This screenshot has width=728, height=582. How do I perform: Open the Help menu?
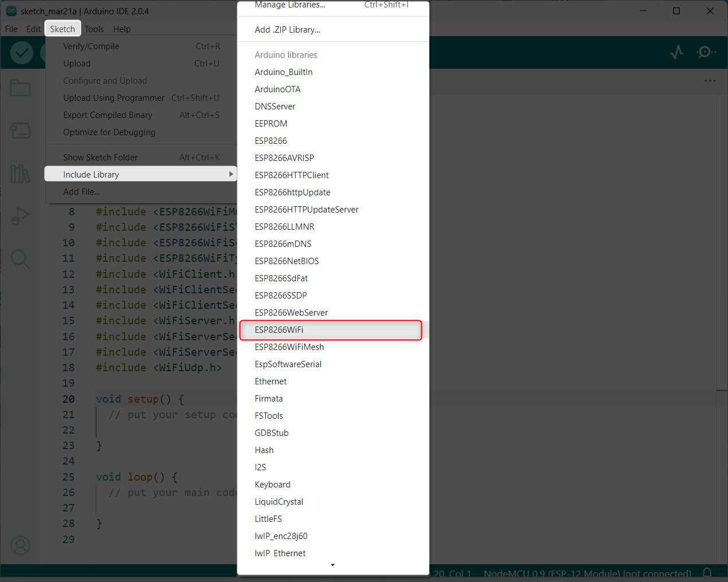coord(122,29)
